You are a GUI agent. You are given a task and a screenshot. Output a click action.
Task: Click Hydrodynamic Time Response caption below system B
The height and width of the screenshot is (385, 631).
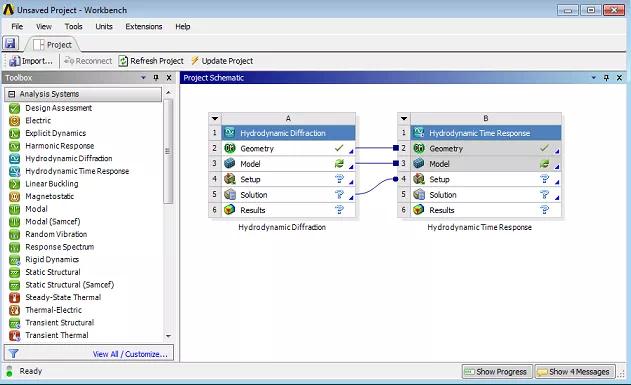pos(479,227)
